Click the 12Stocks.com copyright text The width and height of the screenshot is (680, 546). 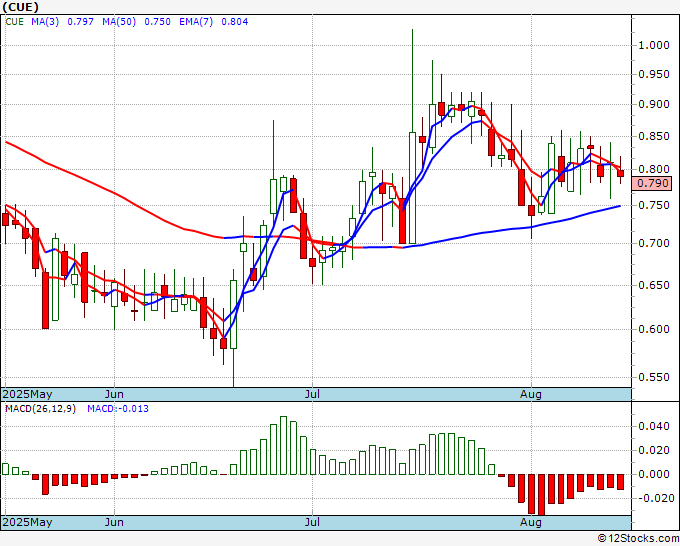coord(638,538)
